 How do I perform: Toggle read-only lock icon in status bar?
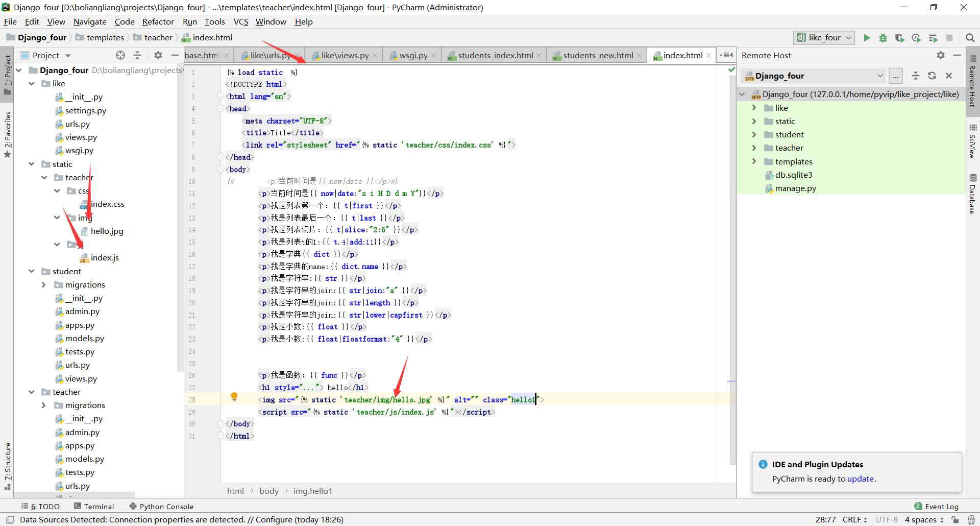955,520
